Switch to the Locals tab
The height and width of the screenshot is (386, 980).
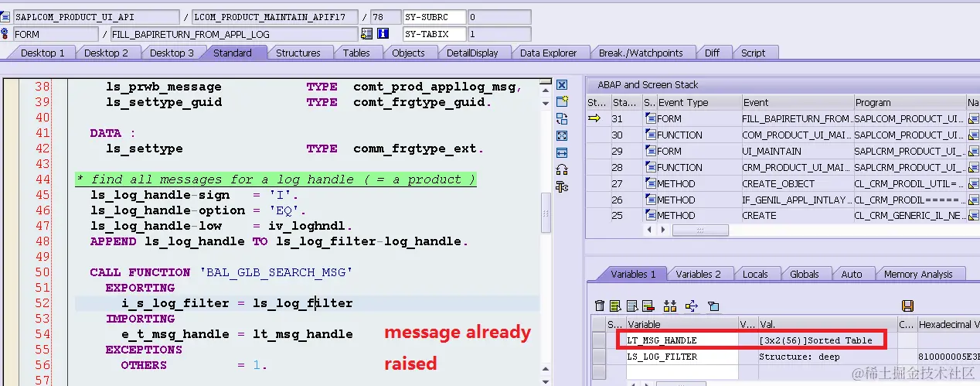[755, 274]
